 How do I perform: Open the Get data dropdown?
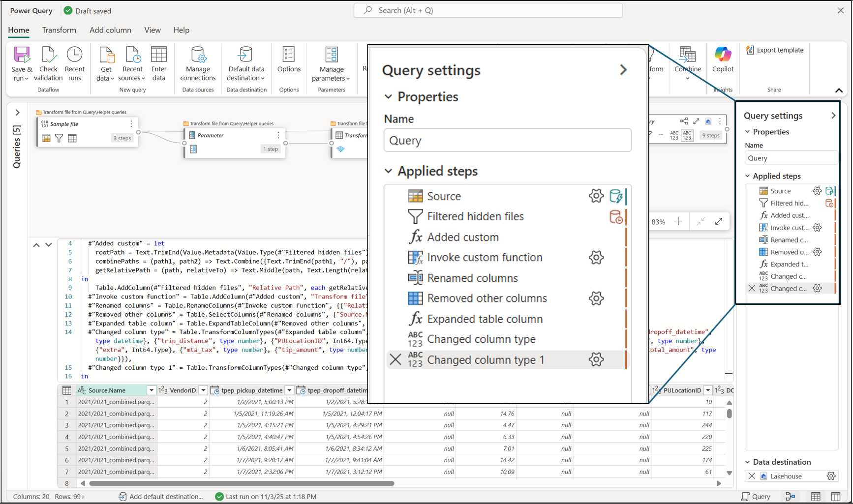tap(112, 79)
